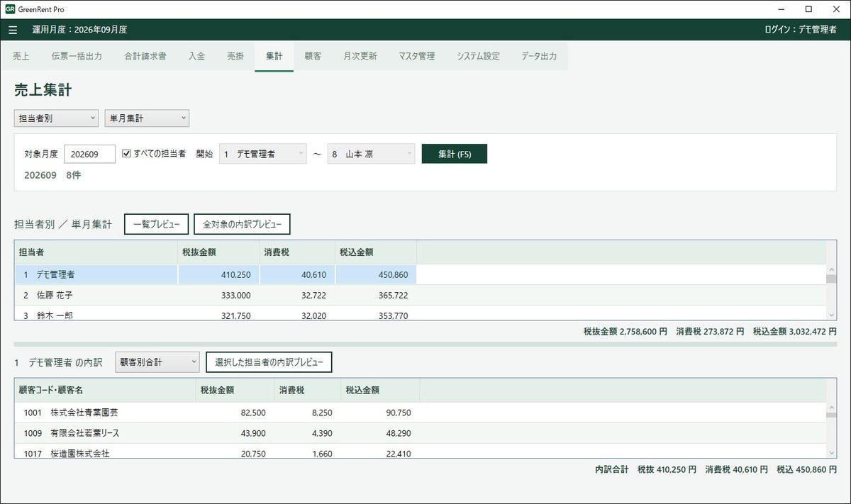Sort breakdown table by 税込金額 header
Image resolution: width=851 pixels, height=504 pixels.
click(380, 389)
